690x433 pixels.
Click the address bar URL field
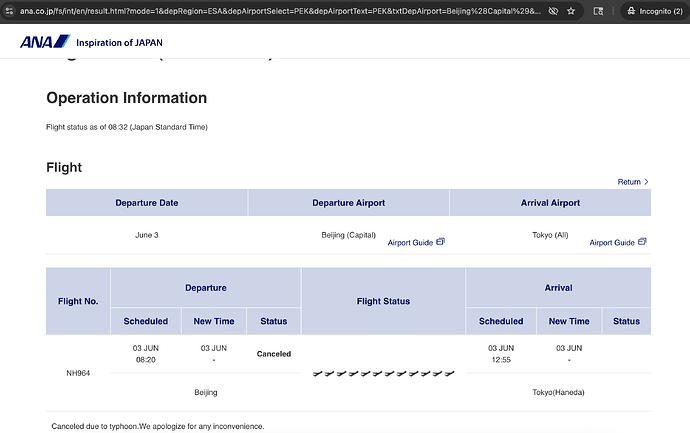tap(280, 11)
